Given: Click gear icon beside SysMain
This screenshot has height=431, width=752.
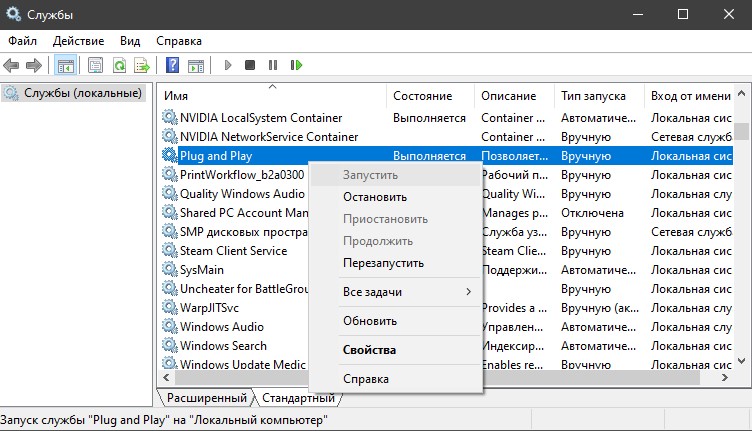Looking at the screenshot, I should point(169,269).
